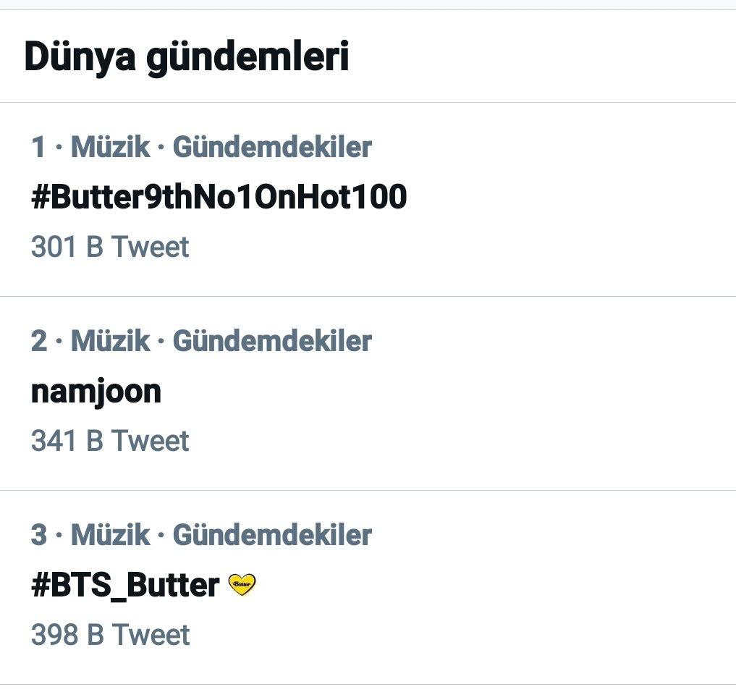The image size is (736, 700).
Task: Click Gündemdekiler label on trend 2
Action: point(272,341)
